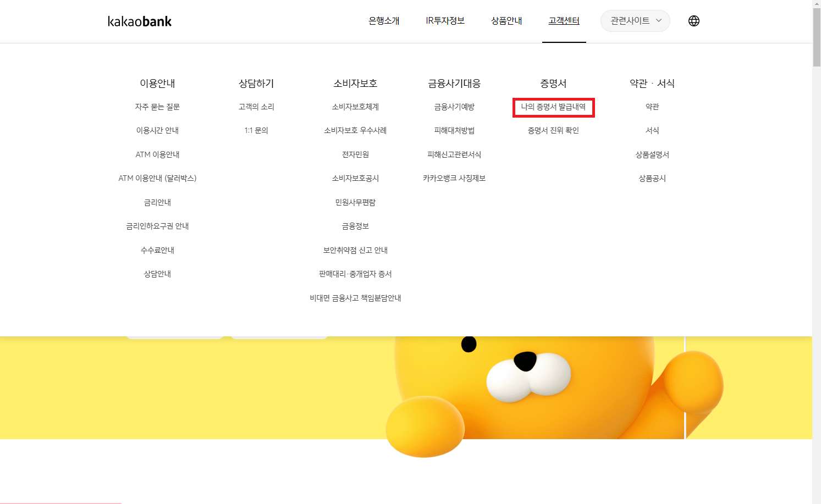Click the 증명서 heading

(553, 84)
